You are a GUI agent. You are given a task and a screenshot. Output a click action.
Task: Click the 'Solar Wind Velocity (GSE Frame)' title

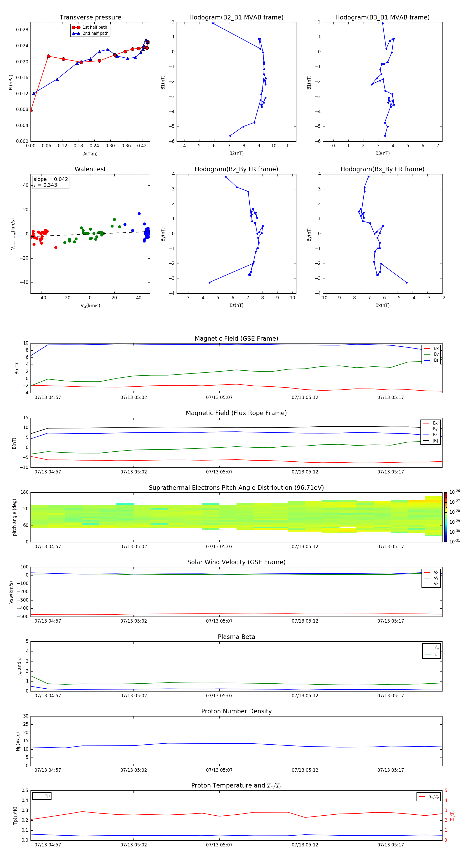236,562
